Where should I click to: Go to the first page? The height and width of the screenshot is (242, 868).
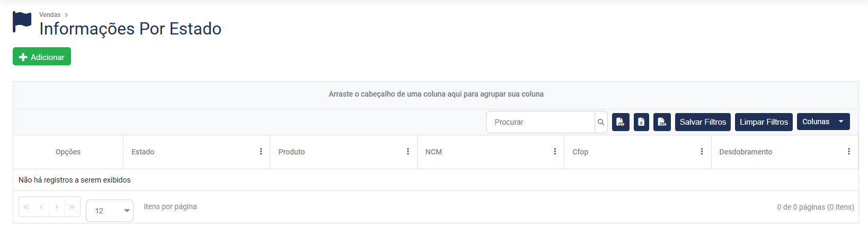[26, 207]
